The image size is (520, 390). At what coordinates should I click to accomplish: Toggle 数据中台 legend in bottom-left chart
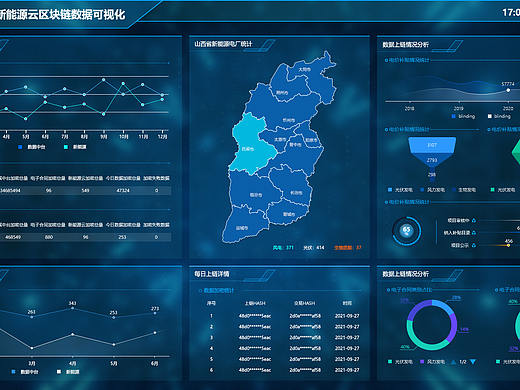25,372
